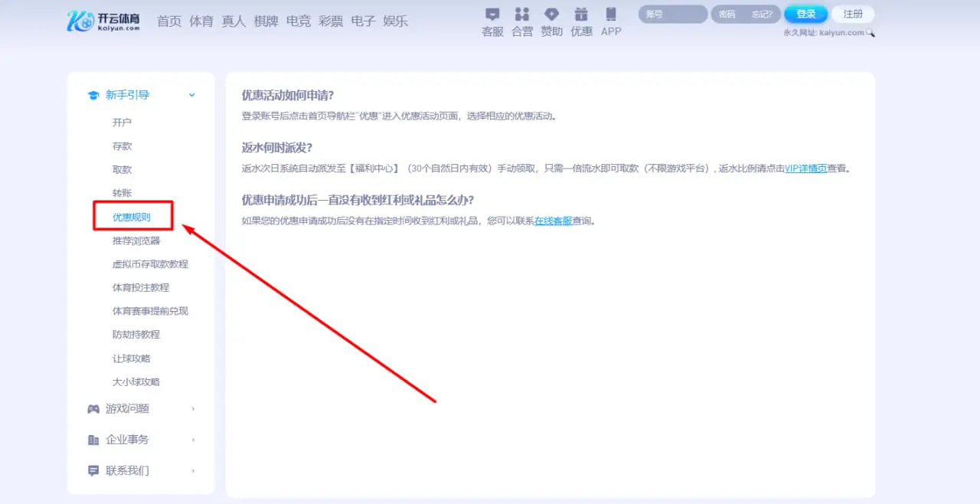Click the Kaiyun 开云体育 logo
The image size is (980, 504).
point(103,21)
